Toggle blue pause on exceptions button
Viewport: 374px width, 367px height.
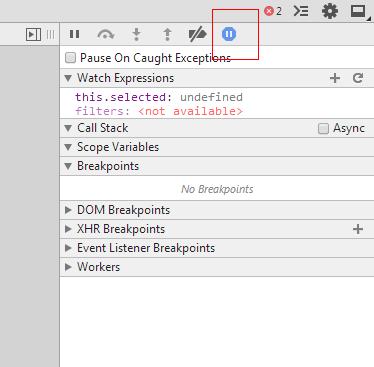coord(229,34)
